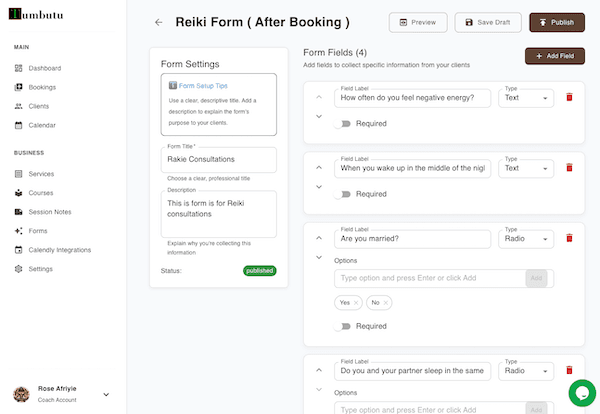This screenshot has height=414, width=600.
Task: Toggle Required for 'Are you married?' field
Action: (x=342, y=326)
